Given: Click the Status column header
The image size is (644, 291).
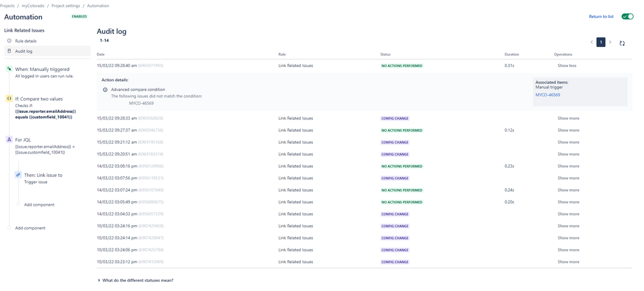Looking at the screenshot, I should click(385, 54).
